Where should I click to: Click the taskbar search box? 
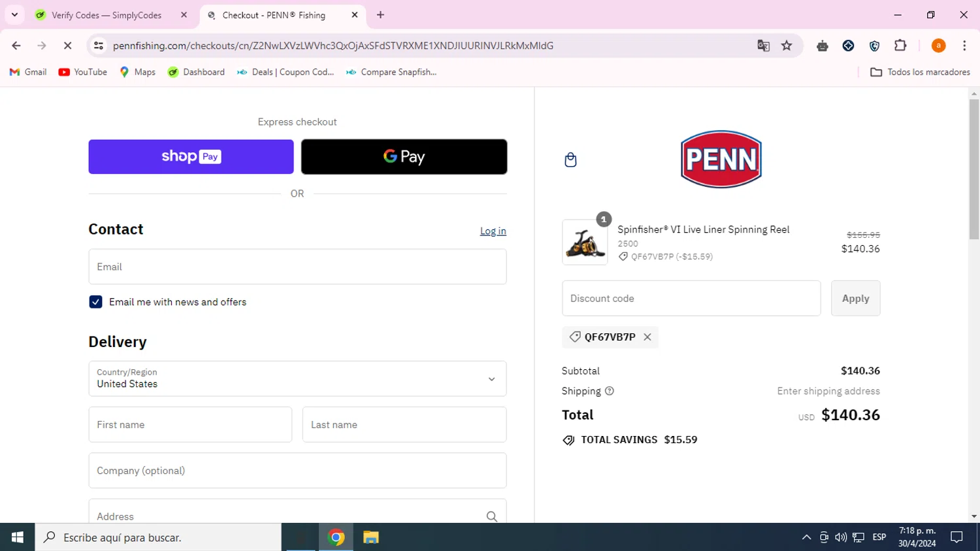click(158, 537)
